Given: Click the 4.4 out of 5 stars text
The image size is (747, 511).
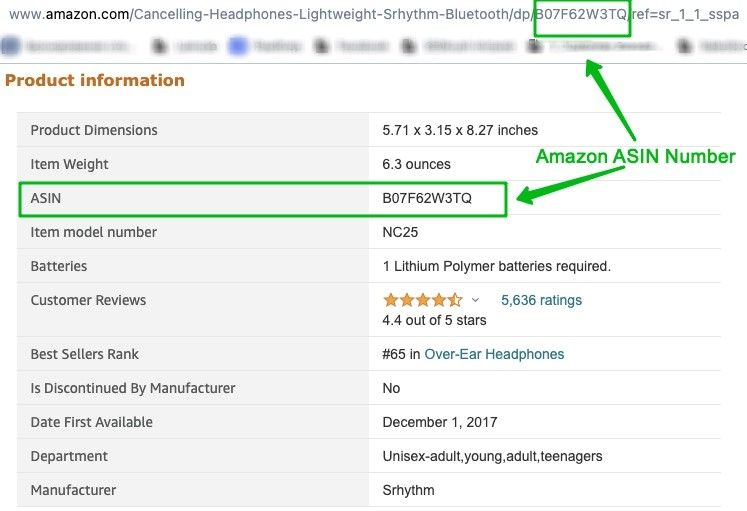Looking at the screenshot, I should click(434, 320).
